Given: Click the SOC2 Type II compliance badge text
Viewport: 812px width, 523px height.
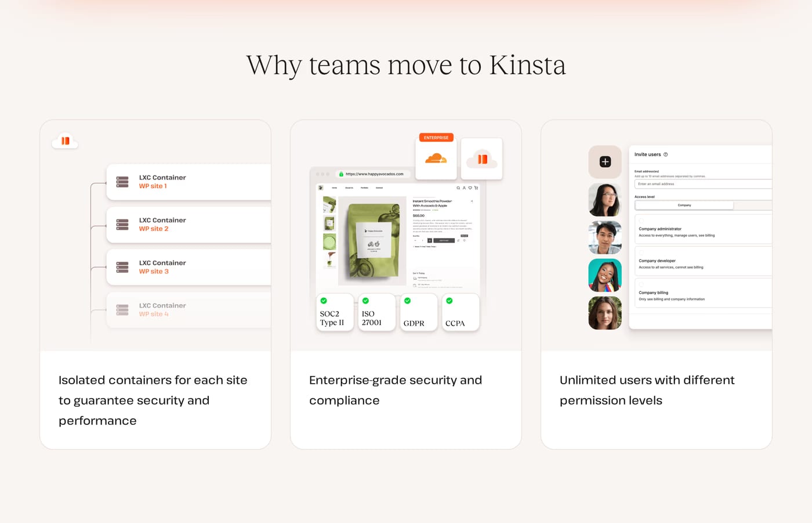Looking at the screenshot, I should click(332, 318).
